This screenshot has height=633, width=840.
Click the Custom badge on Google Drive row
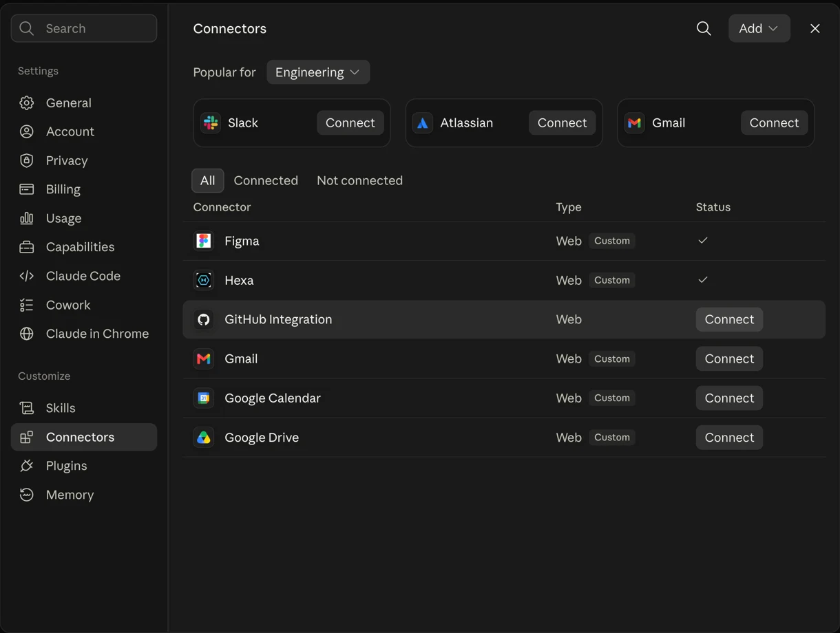(x=612, y=437)
